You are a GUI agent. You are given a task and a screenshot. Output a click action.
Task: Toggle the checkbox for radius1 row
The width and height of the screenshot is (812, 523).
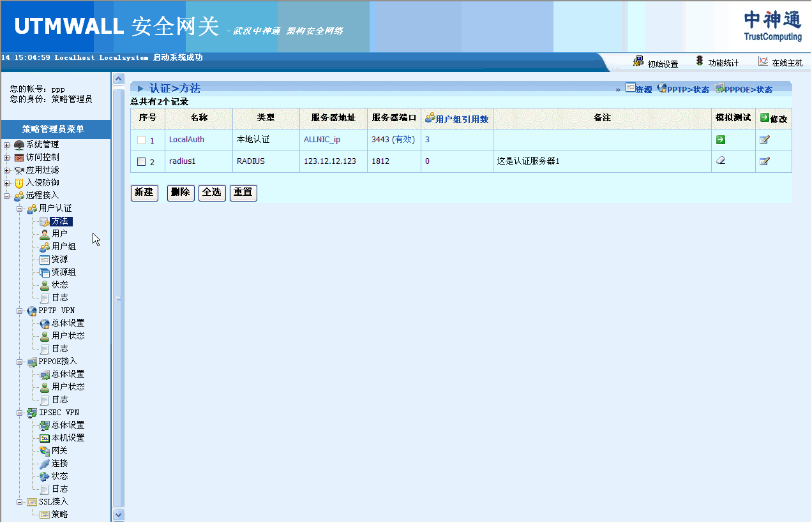(x=142, y=162)
